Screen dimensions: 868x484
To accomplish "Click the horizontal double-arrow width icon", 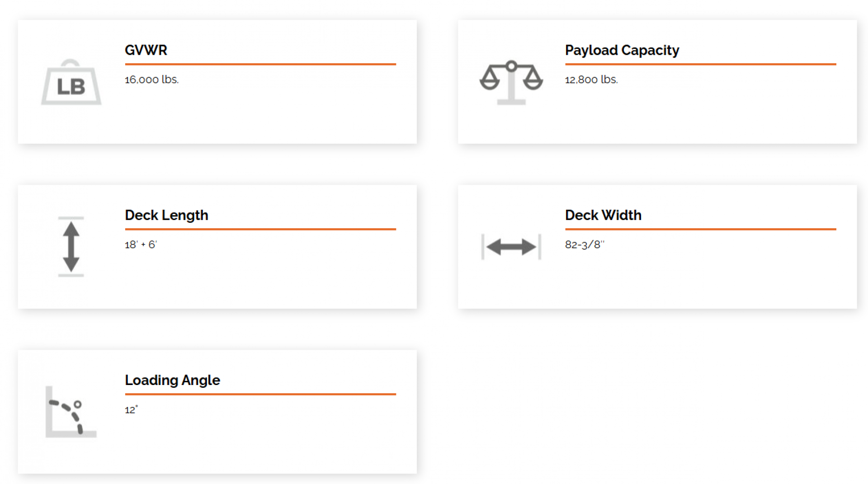I will coord(511,247).
